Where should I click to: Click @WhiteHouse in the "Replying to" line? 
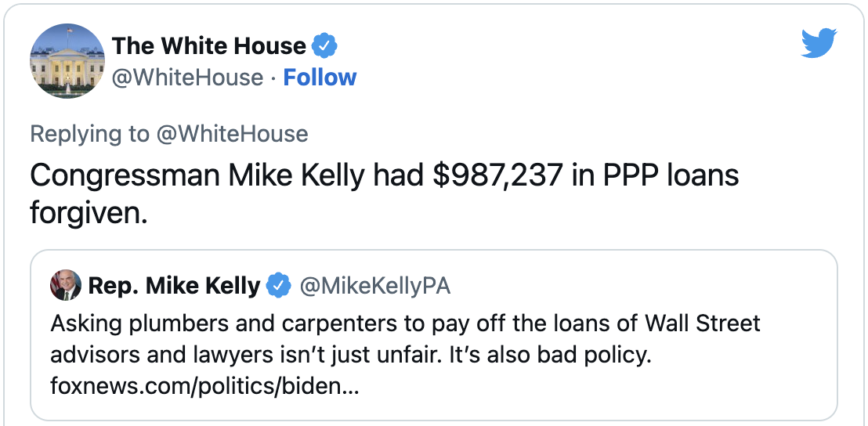click(232, 134)
